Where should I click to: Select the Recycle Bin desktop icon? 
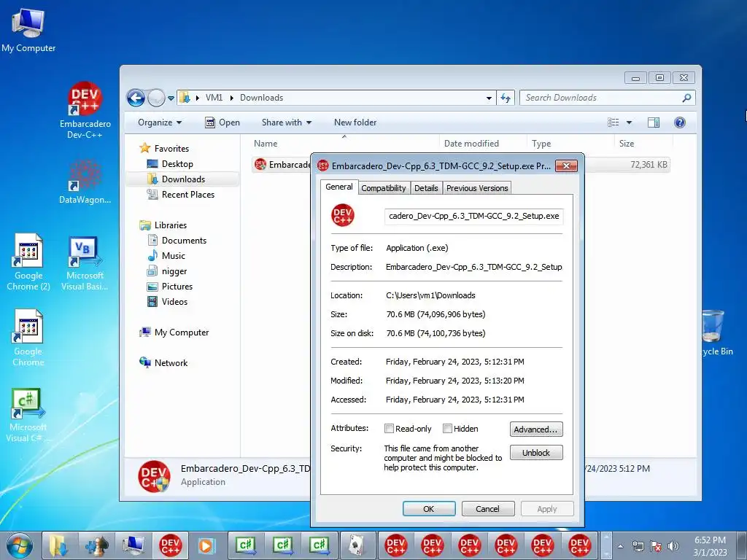(716, 332)
